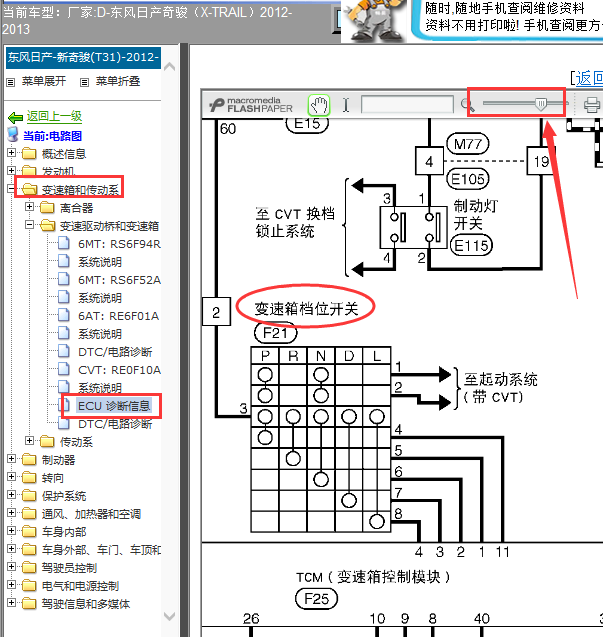
Task: Expand the 概述信息 tree node
Action: point(11,153)
